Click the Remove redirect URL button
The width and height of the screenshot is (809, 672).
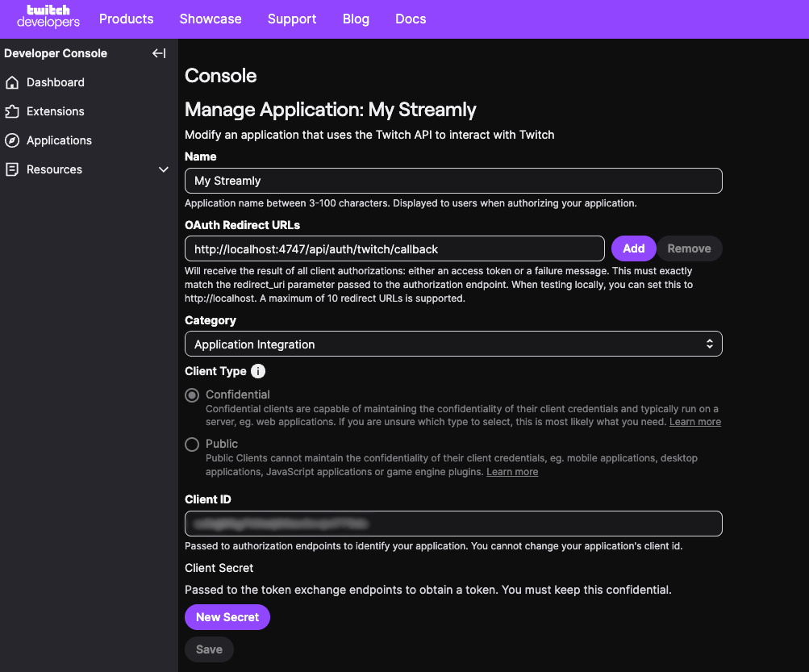(690, 248)
